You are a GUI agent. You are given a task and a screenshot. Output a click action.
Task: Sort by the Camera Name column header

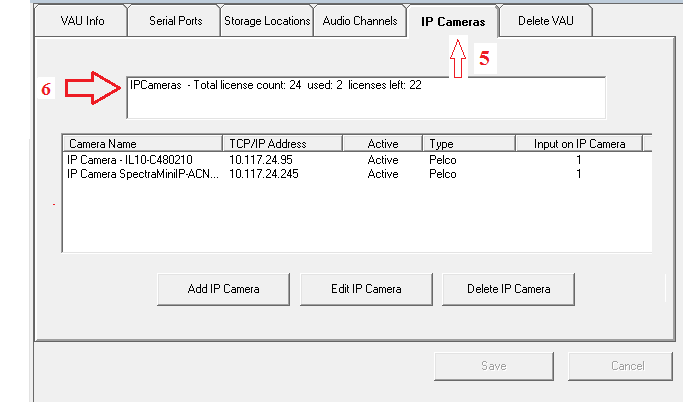(141, 144)
